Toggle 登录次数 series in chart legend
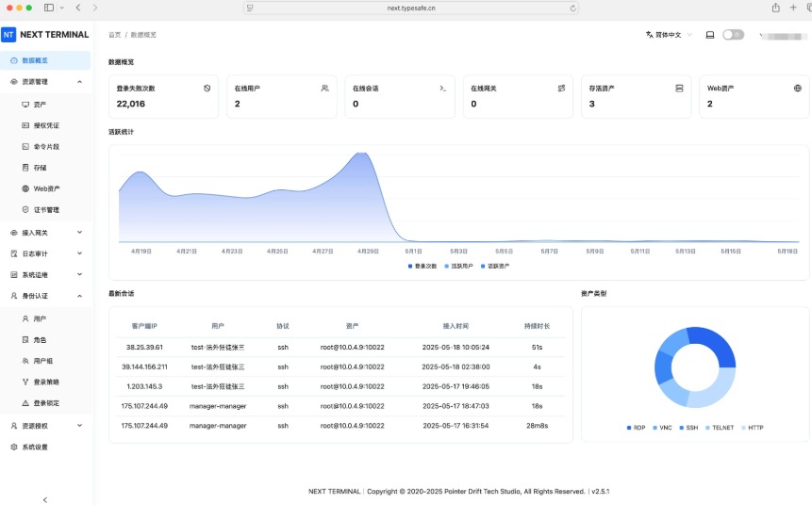Screen dimensions: 812x505 pos(423,266)
